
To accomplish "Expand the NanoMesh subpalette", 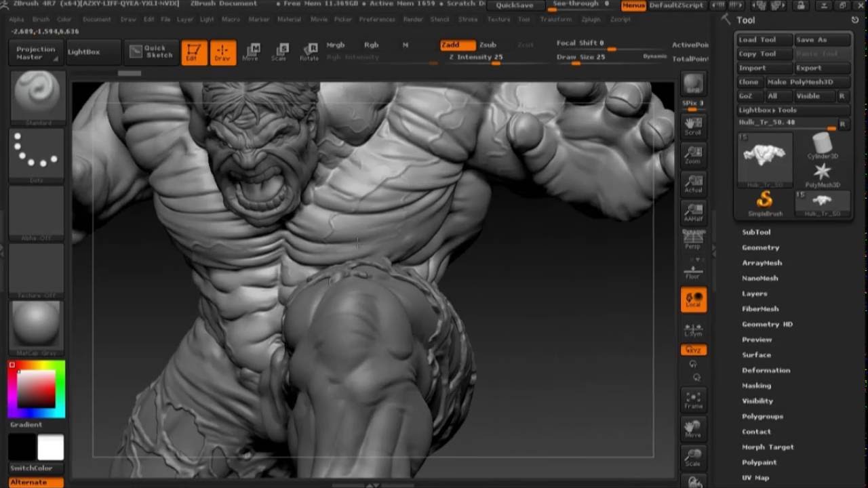I will (759, 278).
